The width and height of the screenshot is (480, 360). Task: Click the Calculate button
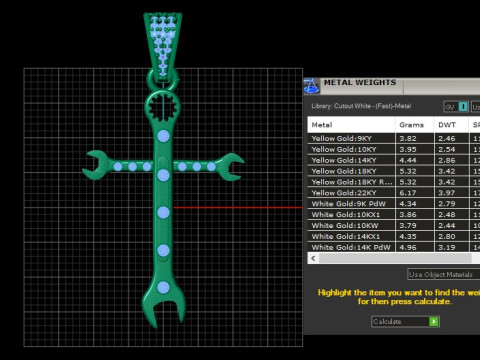(405, 321)
